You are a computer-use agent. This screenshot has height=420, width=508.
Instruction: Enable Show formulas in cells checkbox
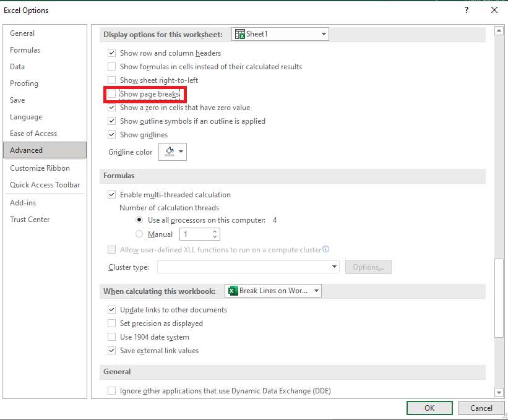click(x=112, y=66)
